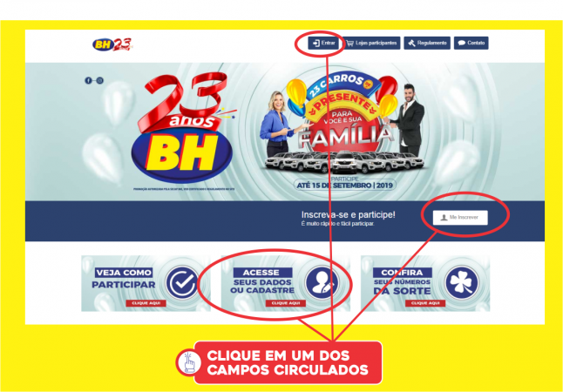This screenshot has width=563, height=392.
Task: Open the Regulamento menu item
Action: 427,43
